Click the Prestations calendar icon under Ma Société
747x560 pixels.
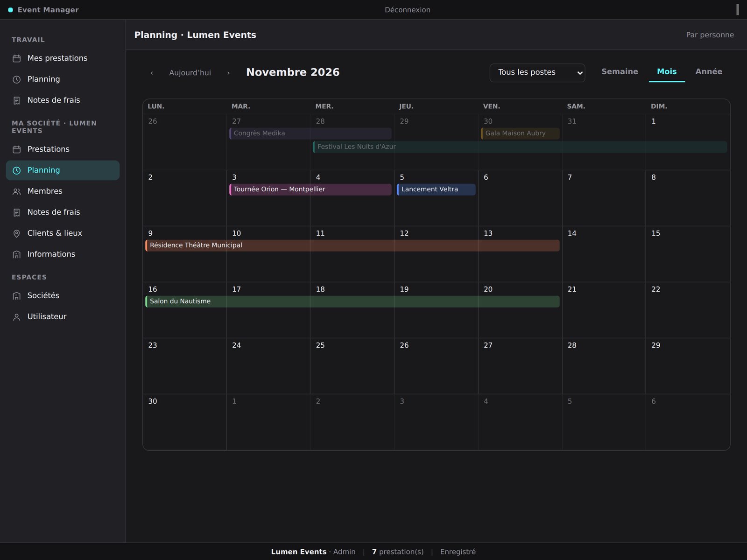click(x=17, y=149)
